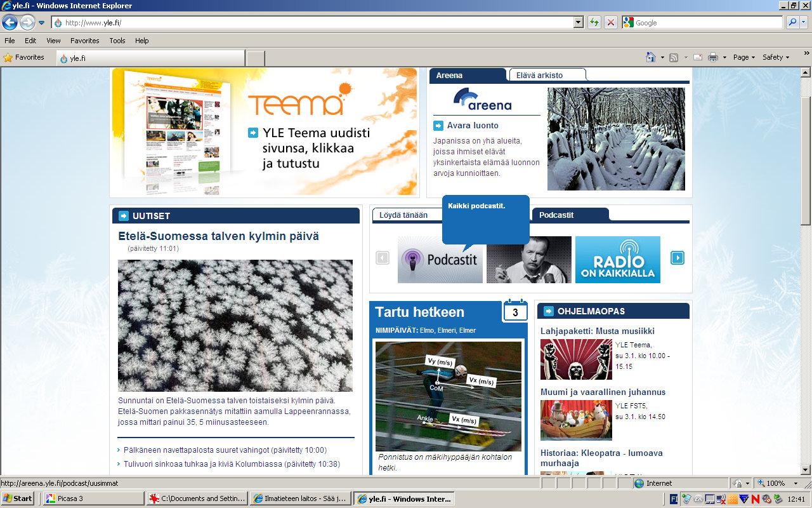Screen dimensions: 812x508
Task: Click the calendar day 3 icon
Action: pos(515,311)
